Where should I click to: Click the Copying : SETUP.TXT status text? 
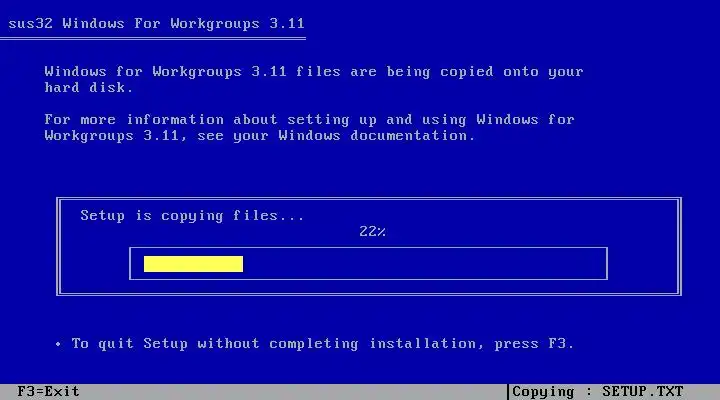(597, 392)
